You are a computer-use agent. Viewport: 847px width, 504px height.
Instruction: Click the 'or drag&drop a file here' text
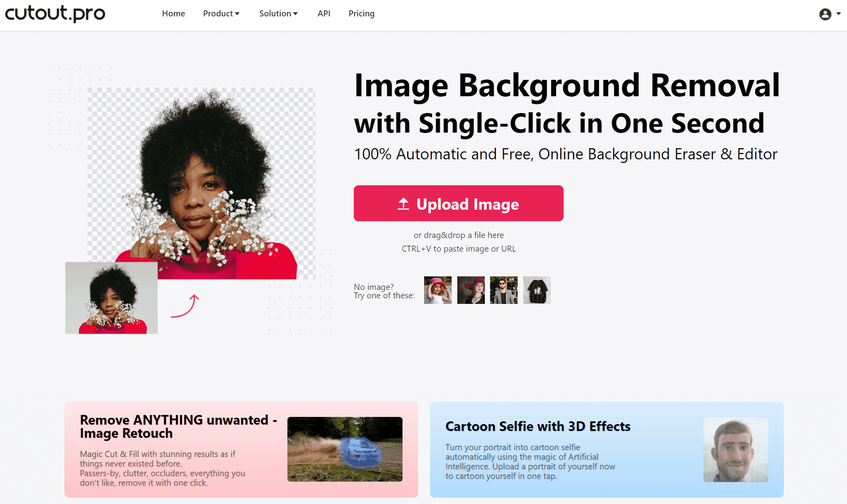coord(459,235)
